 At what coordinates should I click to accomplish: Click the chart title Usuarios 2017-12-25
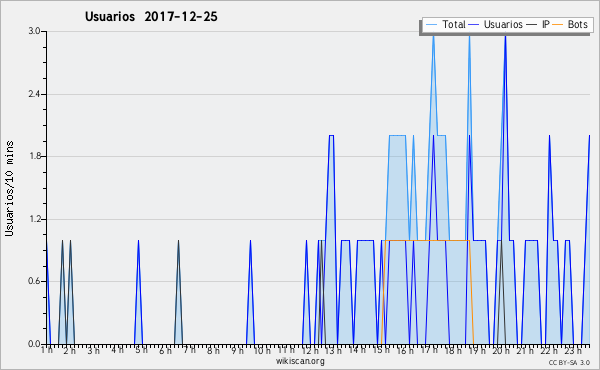click(151, 16)
